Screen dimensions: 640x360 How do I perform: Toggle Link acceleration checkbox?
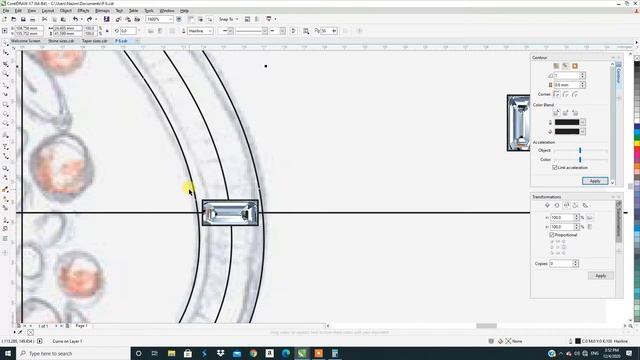click(555, 167)
